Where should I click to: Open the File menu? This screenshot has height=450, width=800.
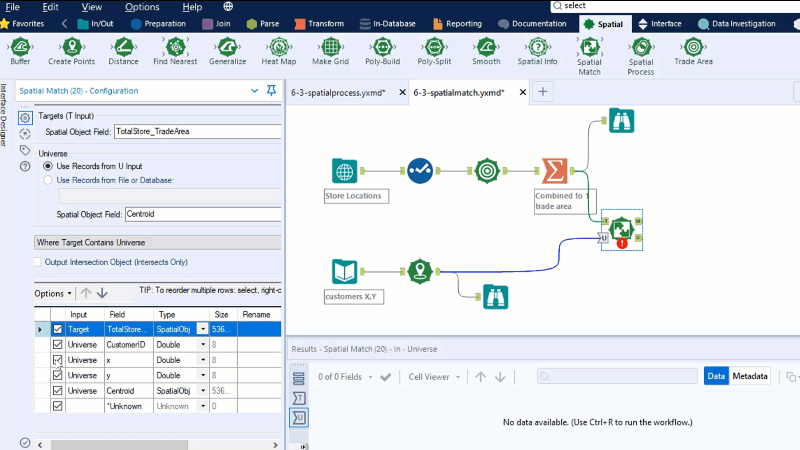(12, 7)
